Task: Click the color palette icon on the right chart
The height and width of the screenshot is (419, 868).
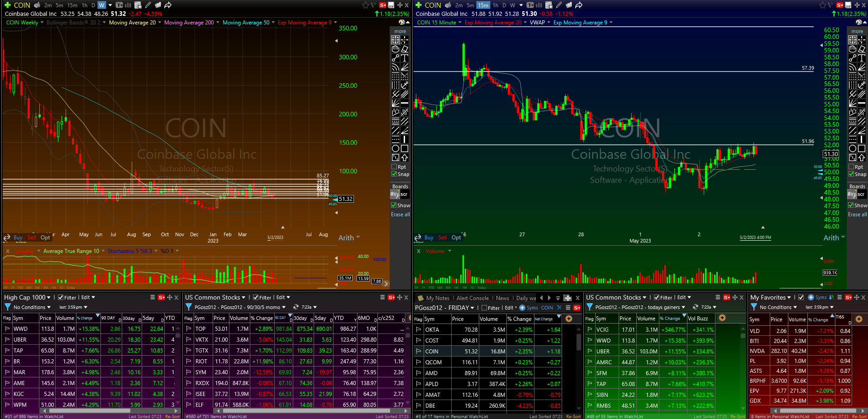Action: (x=859, y=22)
